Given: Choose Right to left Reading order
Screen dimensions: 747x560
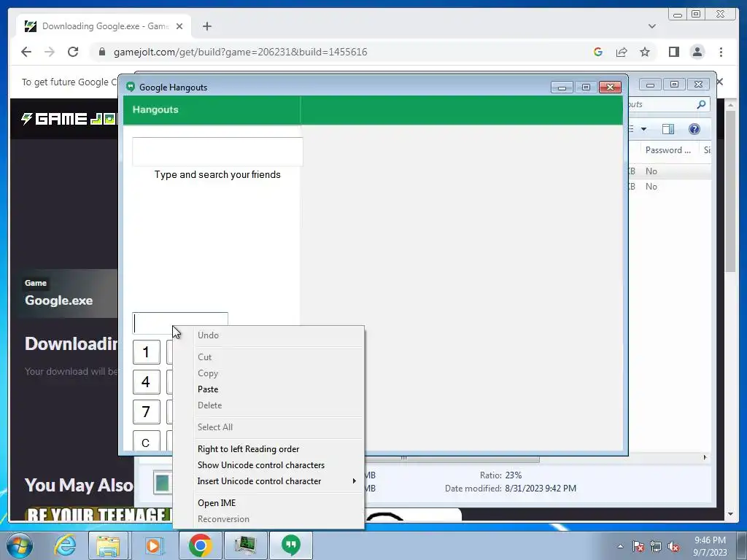Looking at the screenshot, I should (x=248, y=449).
